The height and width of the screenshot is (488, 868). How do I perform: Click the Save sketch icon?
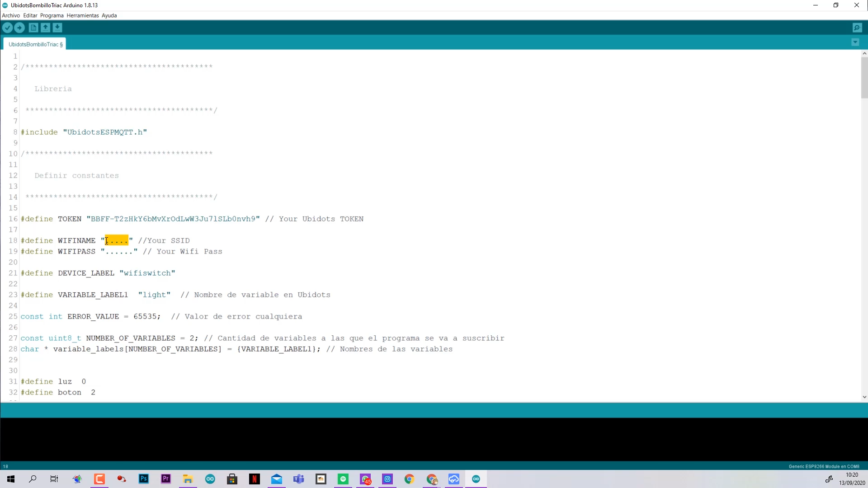pyautogui.click(x=58, y=28)
